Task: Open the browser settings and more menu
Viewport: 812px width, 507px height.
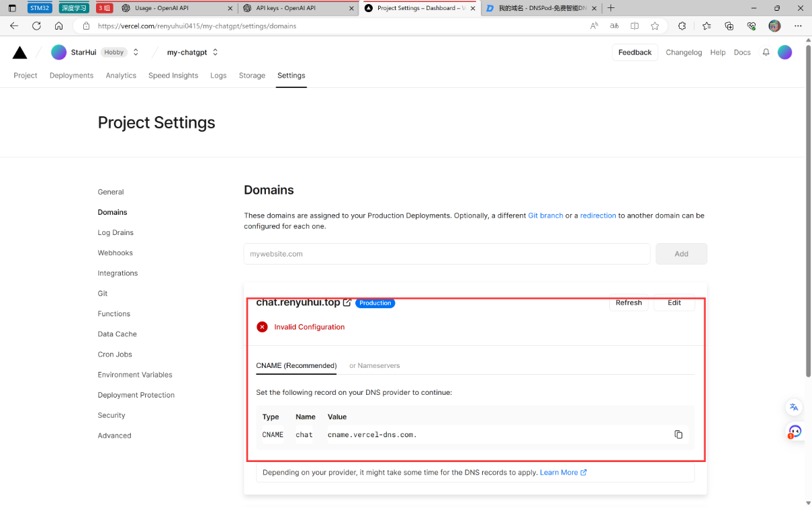Action: [x=798, y=26]
